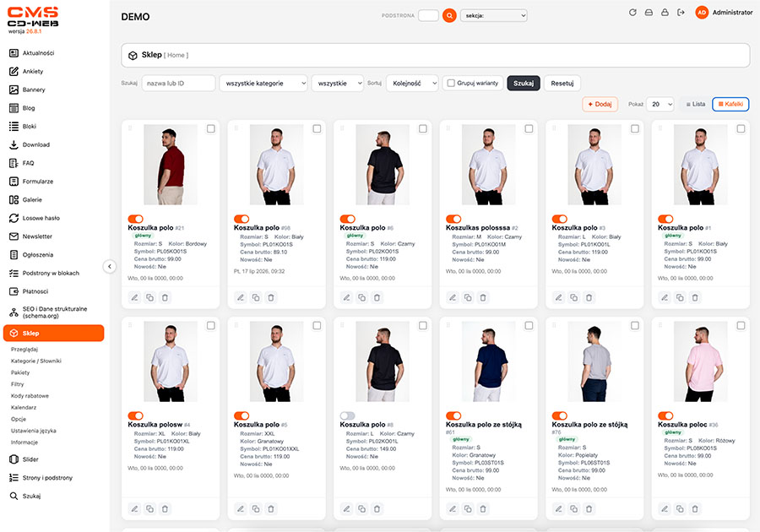The width and height of the screenshot is (760, 532).
Task: Click the AD administrator avatar
Action: [702, 13]
